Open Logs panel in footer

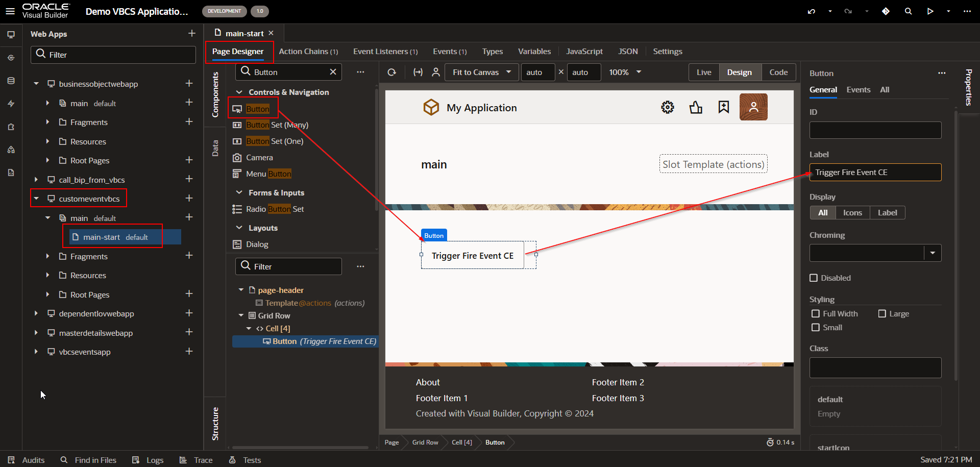tap(148, 460)
